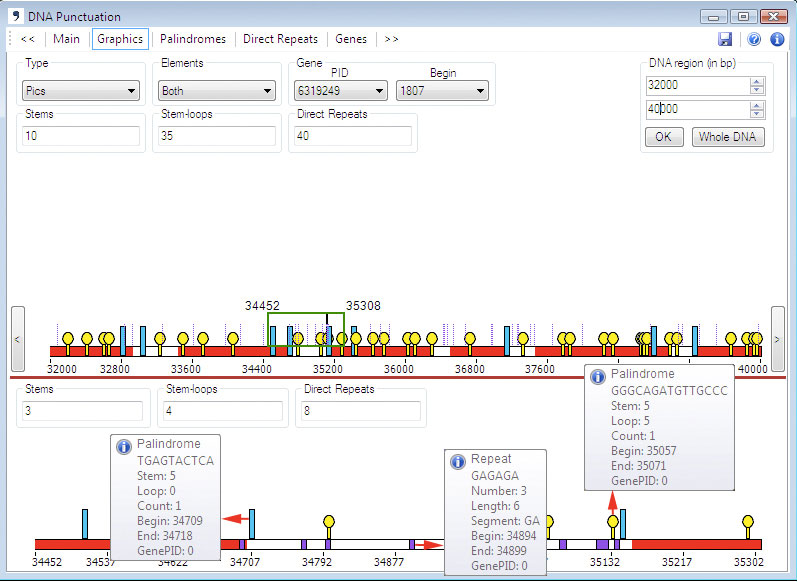Decrease DNA region start value 32000
Viewport: 797px width, 582px height.
757,90
